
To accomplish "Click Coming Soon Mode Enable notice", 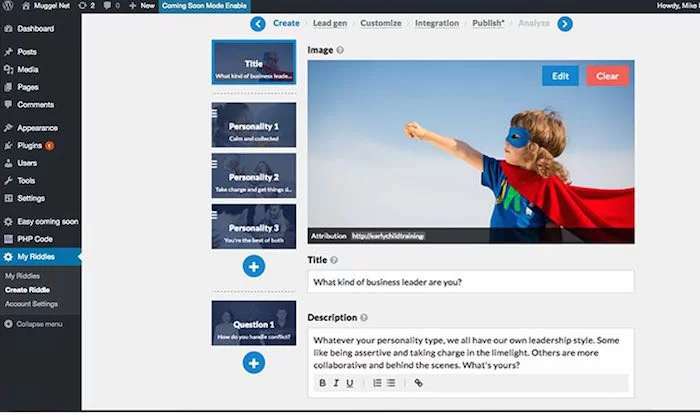I will [204, 6].
